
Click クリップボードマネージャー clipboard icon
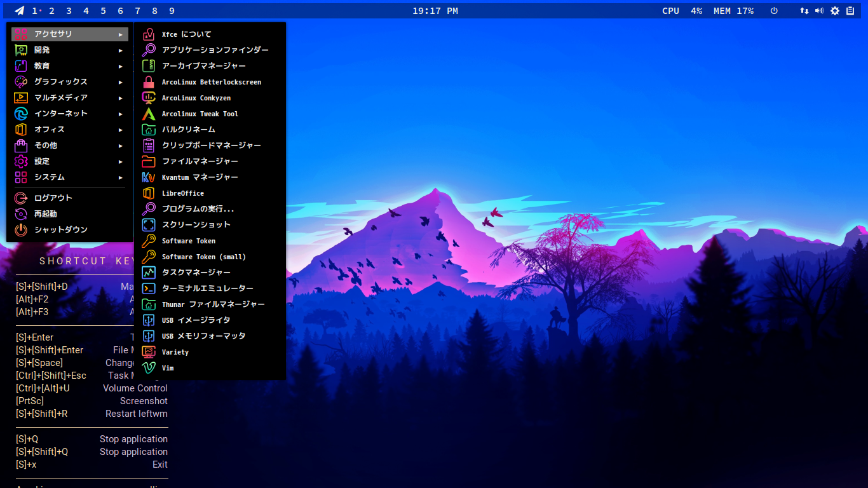[149, 146]
